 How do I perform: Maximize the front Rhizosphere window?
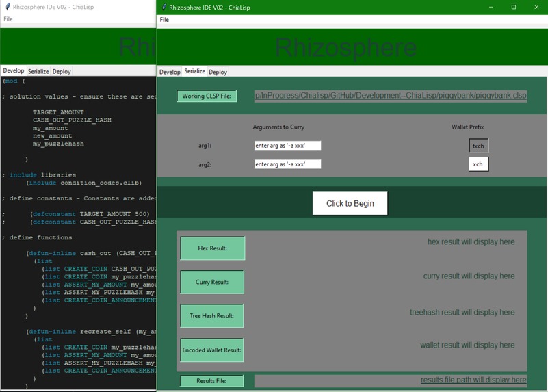coord(513,7)
